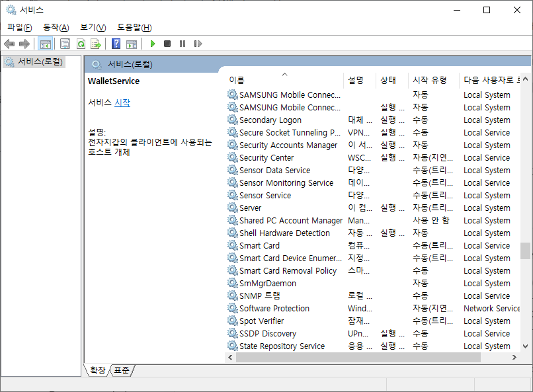Open the 보기(V) menu
Viewport: 533px width, 392px height.
93,28
